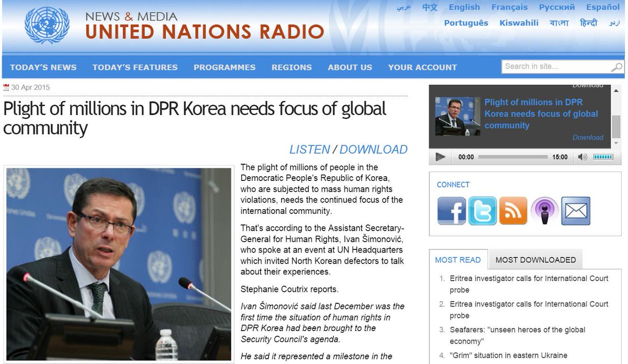Adjust the audio volume bar

coord(603,157)
